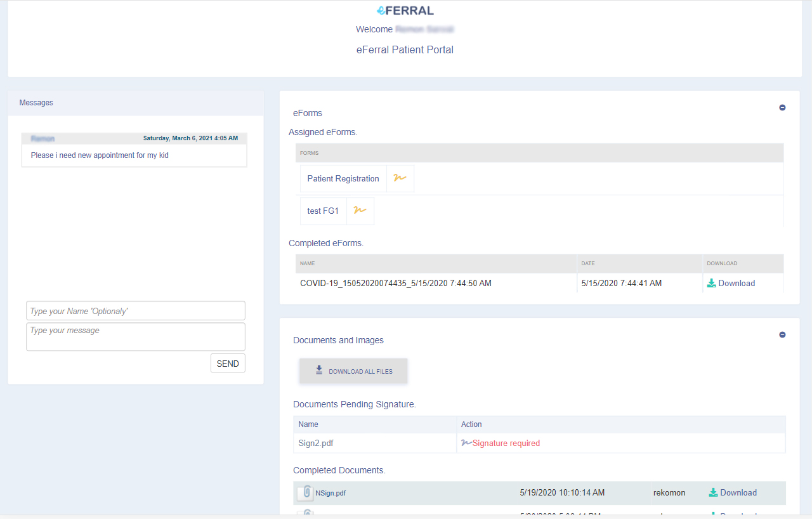Click the Signature required link
The image size is (812, 519).
pos(506,443)
